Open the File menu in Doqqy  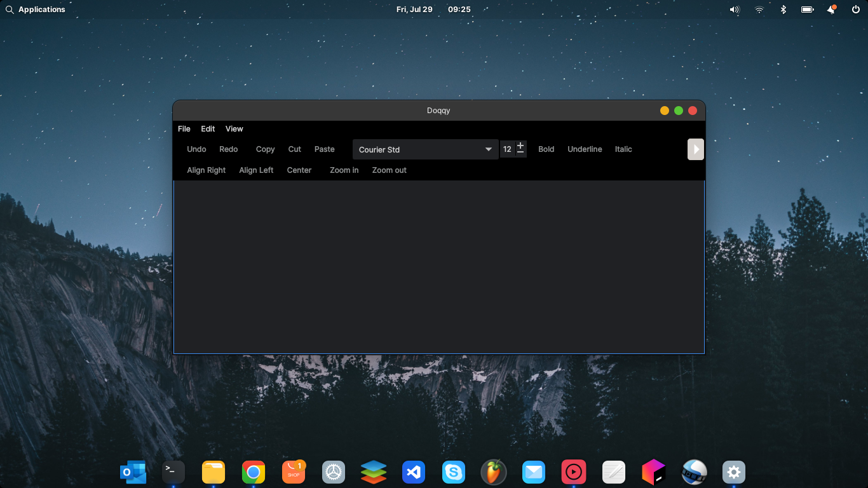coord(184,128)
